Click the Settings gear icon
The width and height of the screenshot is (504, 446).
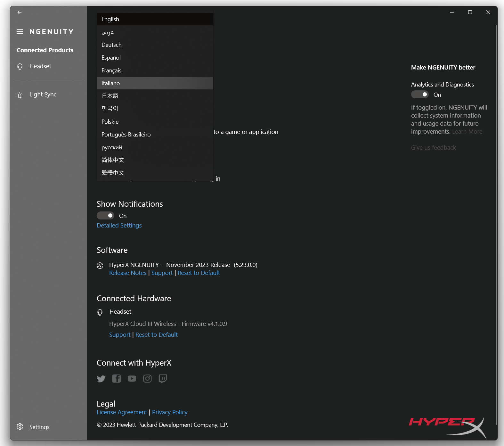20,427
